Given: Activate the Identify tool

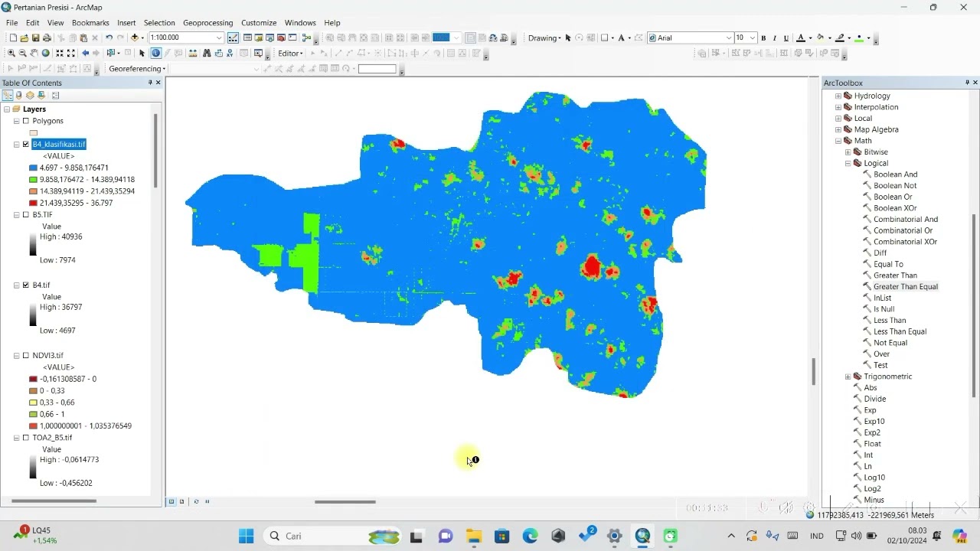Looking at the screenshot, I should point(155,53).
